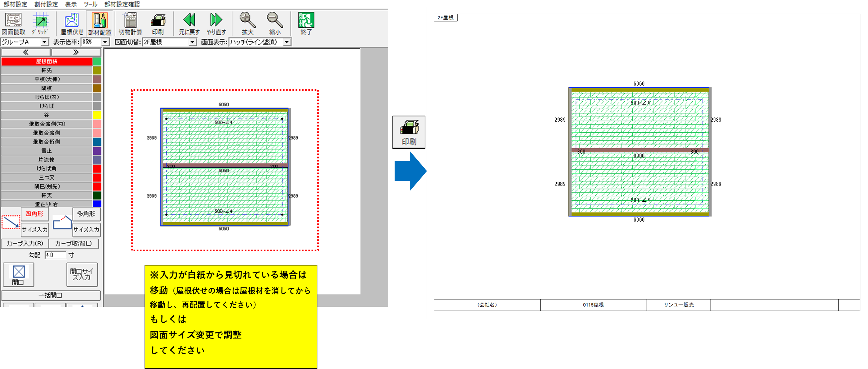The image size is (868, 369).
Task: Open the 部材設定 menu
Action: pyautogui.click(x=15, y=4)
